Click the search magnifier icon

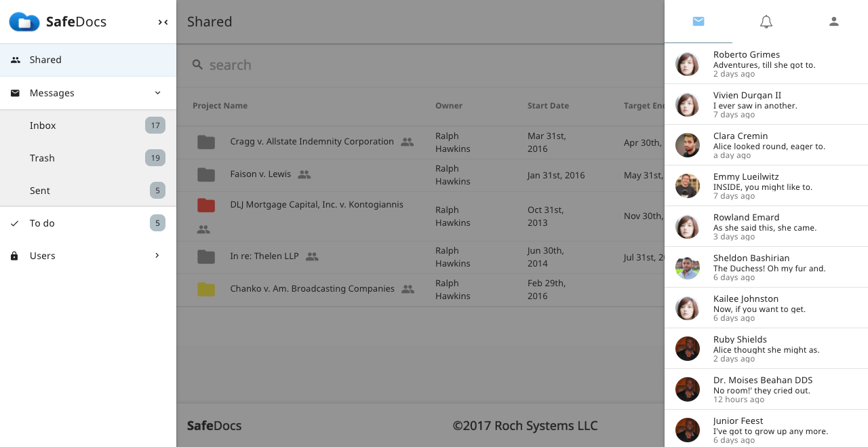coord(197,64)
